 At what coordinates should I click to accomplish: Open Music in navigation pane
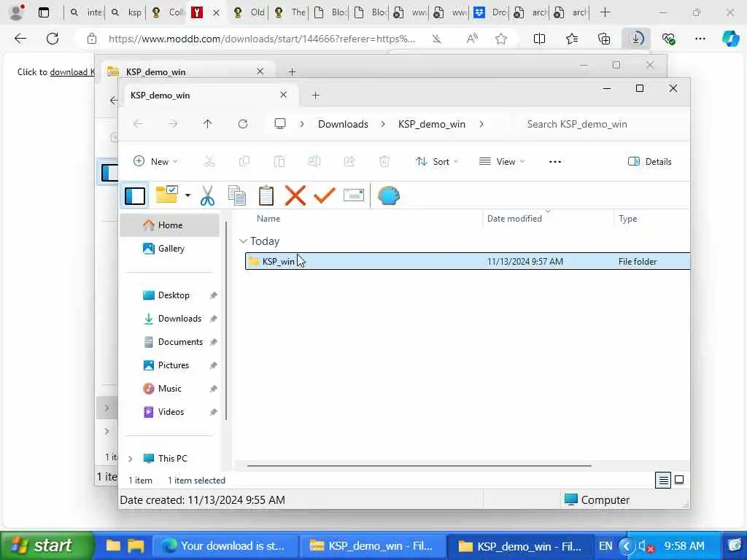point(169,389)
